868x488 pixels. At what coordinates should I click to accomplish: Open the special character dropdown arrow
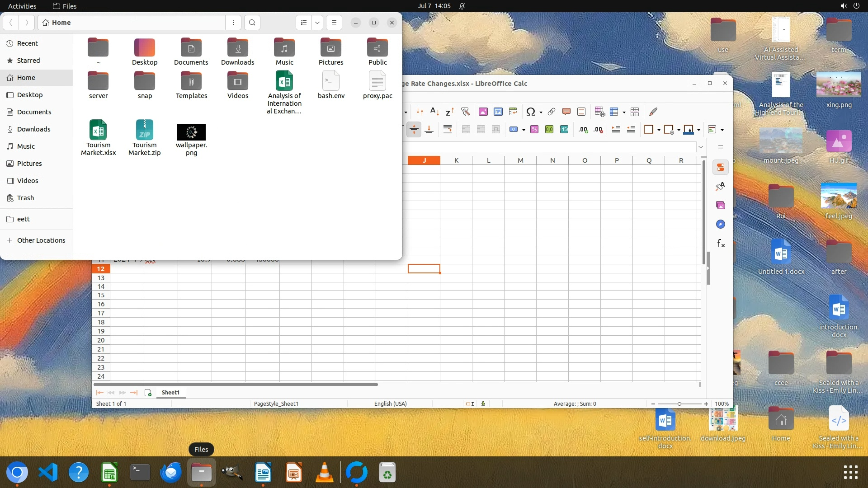point(541,112)
